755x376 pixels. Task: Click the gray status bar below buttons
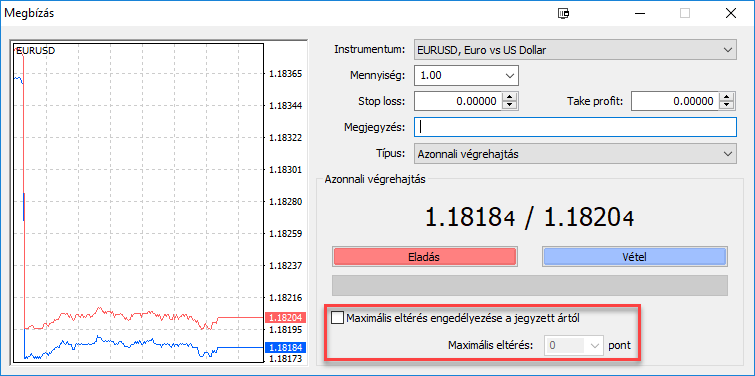click(530, 285)
